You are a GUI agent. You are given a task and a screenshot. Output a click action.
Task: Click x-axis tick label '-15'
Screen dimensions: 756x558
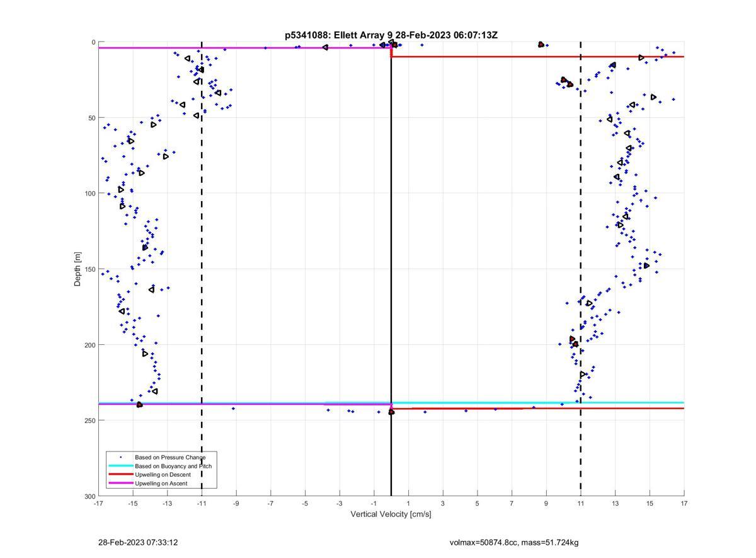point(133,503)
